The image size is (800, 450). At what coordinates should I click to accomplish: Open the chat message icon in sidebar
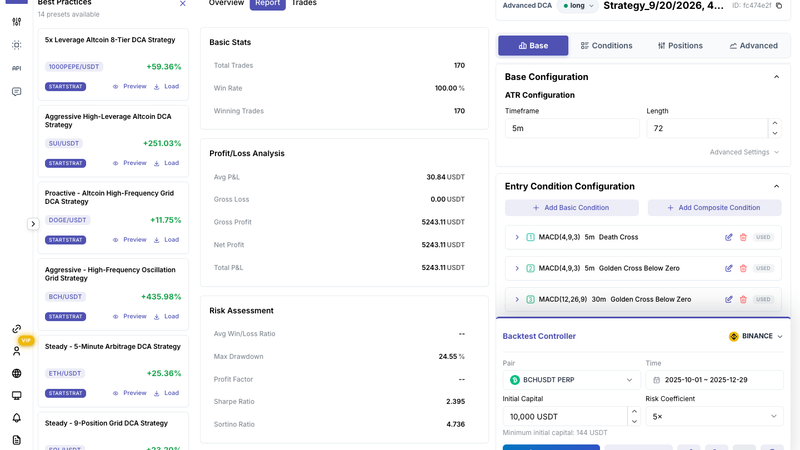(x=16, y=92)
